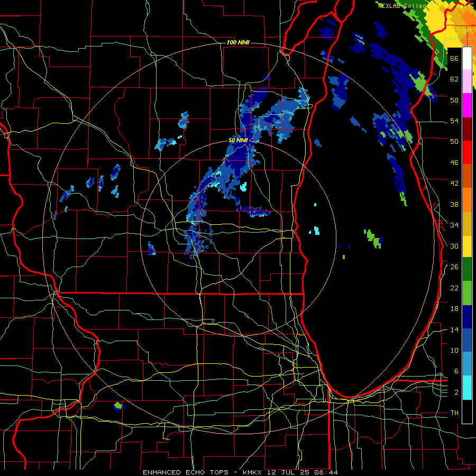The width and height of the screenshot is (476, 476).
Task: Click the "18" legend value
Action: coord(454,309)
